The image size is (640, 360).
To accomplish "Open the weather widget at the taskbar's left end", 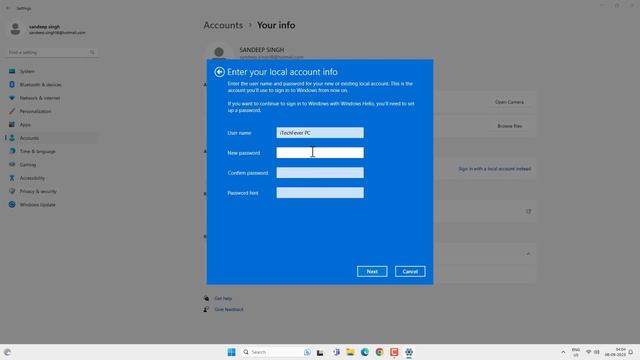I will pos(7,352).
